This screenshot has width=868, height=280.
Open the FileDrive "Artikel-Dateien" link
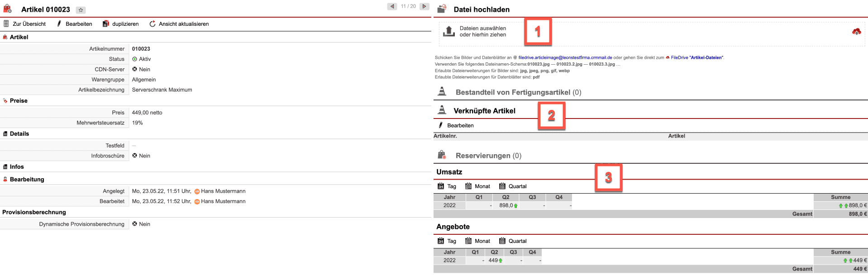coord(697,57)
